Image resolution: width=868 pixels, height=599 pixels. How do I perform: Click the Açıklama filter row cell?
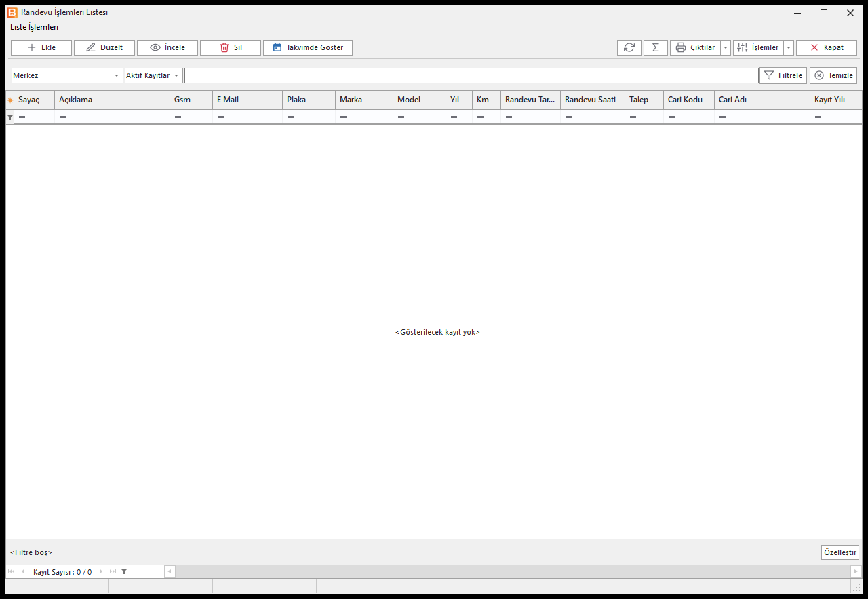(x=113, y=117)
